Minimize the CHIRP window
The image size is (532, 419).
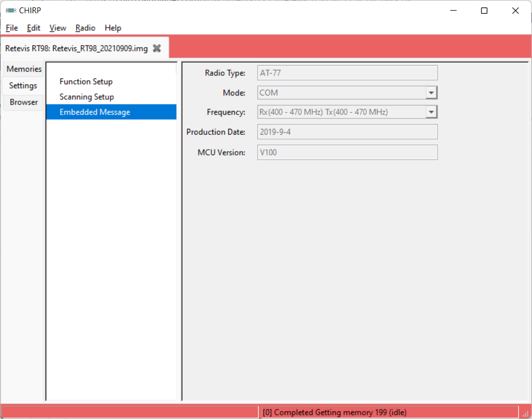point(453,11)
